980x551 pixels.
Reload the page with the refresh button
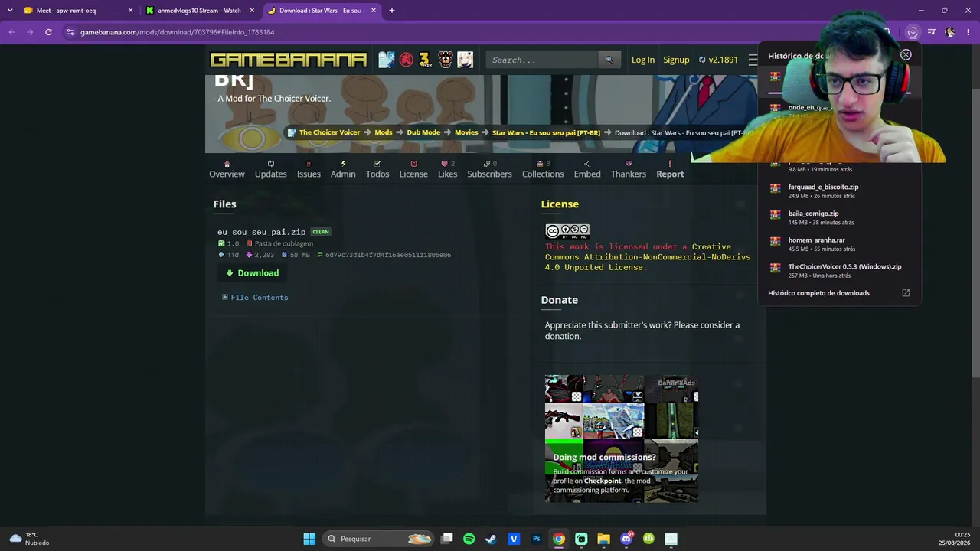coord(48,32)
